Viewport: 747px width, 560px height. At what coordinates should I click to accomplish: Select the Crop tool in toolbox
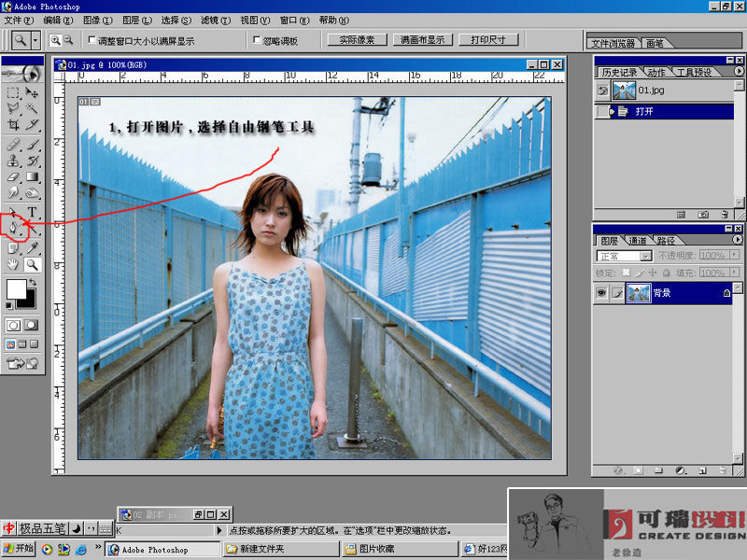click(14, 124)
